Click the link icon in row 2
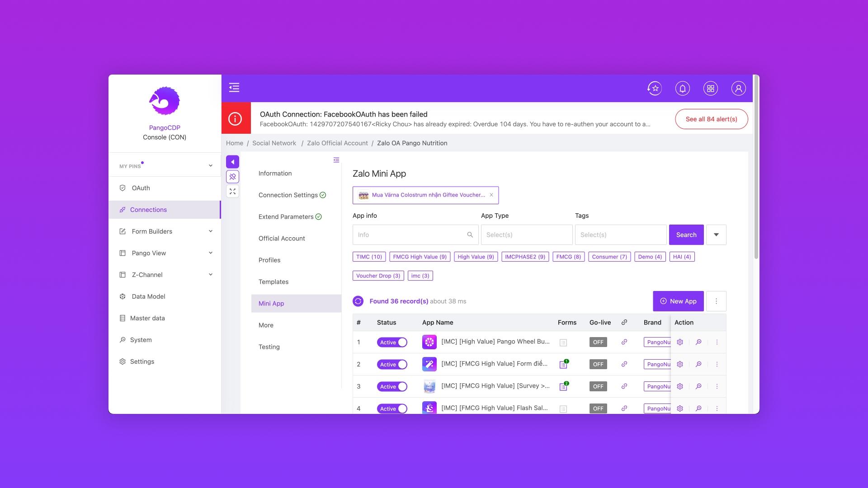 624,364
